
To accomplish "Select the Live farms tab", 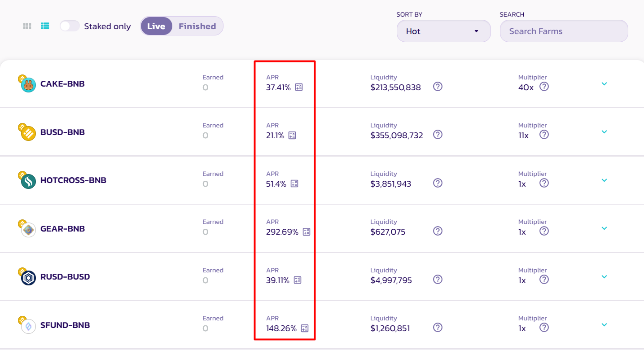I will coord(156,26).
